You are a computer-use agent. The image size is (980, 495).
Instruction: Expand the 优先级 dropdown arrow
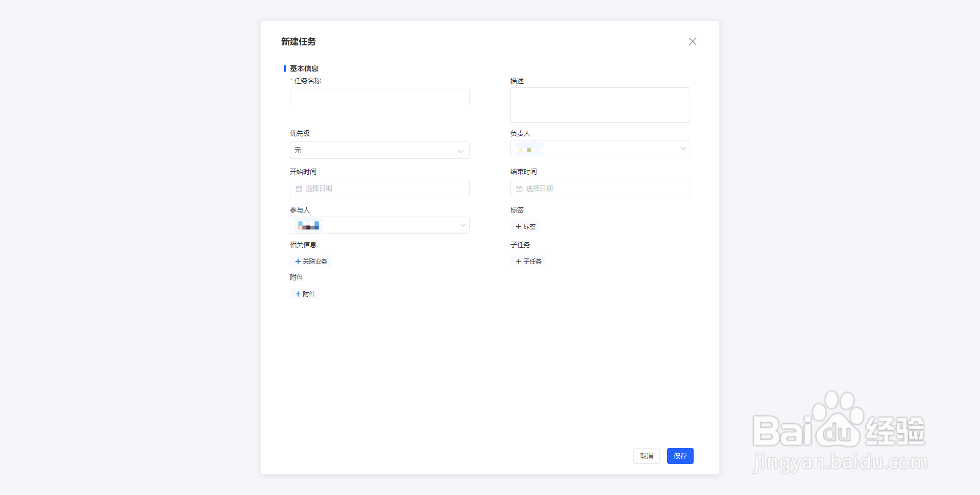460,151
